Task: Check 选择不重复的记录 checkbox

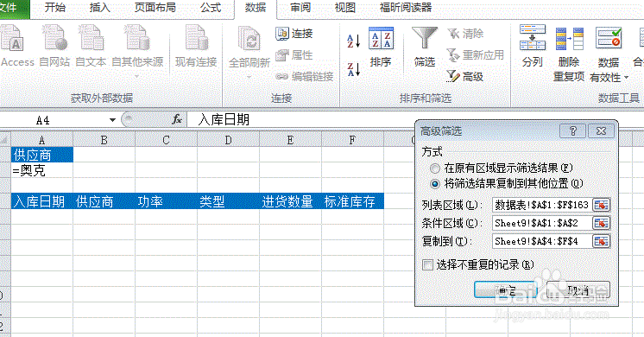Action: [427, 264]
